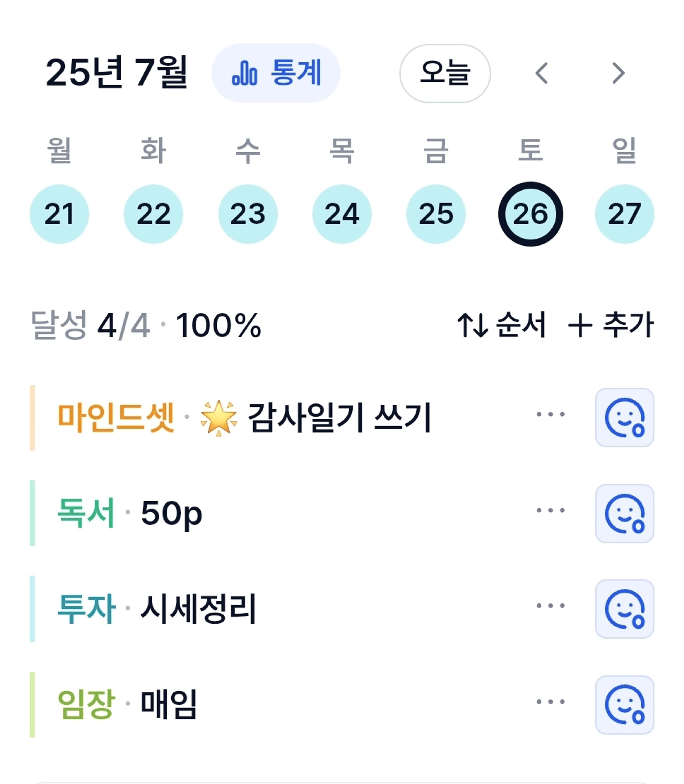The height and width of the screenshot is (784, 684).
Task: Tap the 순서 sort order button
Action: point(502,325)
